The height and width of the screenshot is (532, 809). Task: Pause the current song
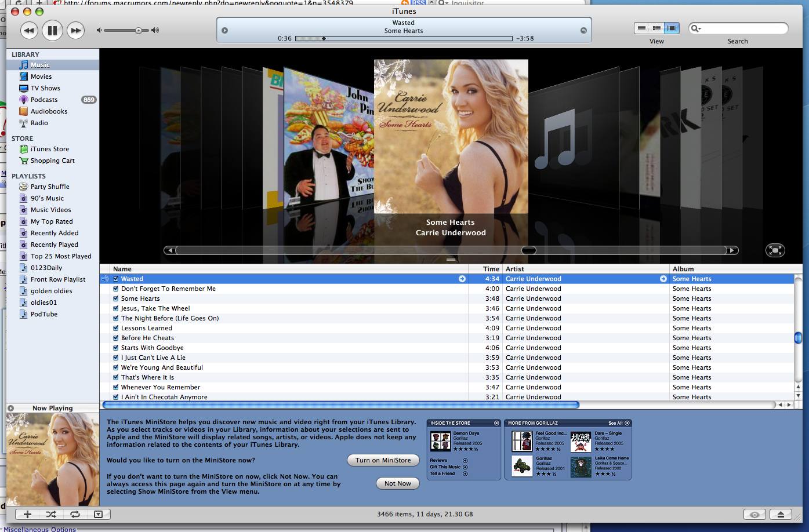click(x=52, y=30)
